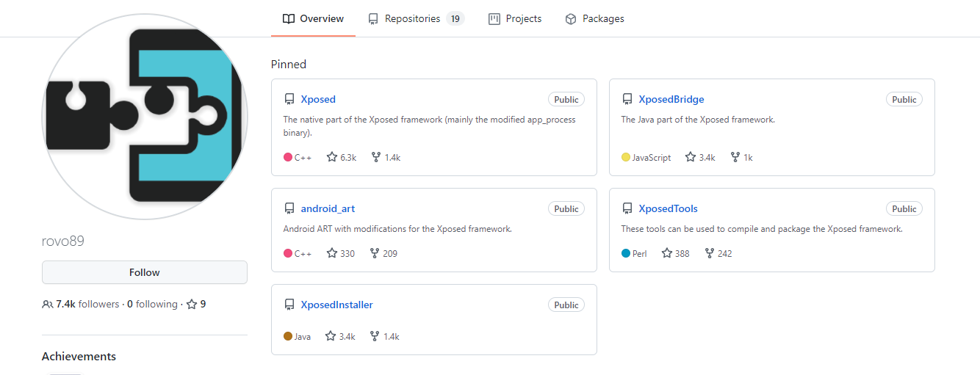980x375 pixels.
Task: Go to the Packages tab
Action: click(594, 19)
